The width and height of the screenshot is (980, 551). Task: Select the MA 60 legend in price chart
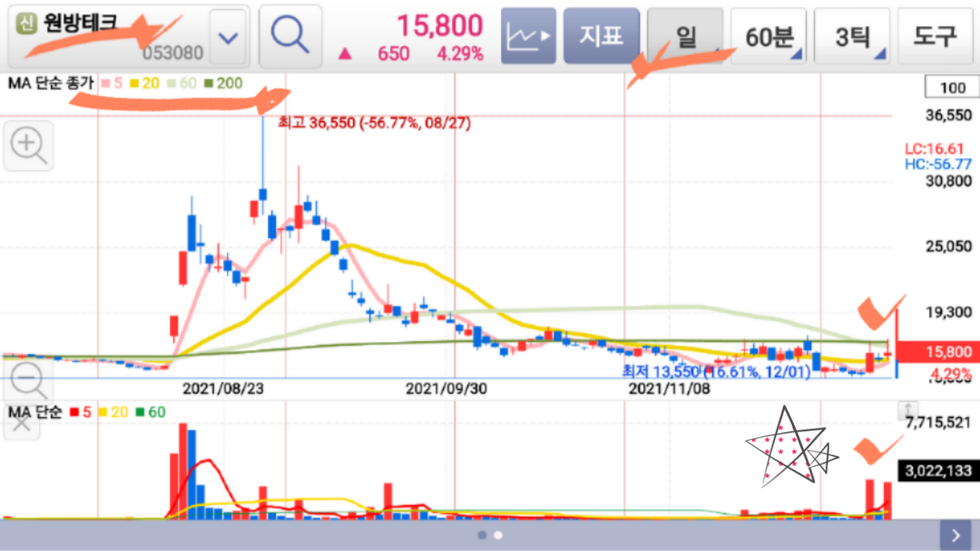pos(182,83)
